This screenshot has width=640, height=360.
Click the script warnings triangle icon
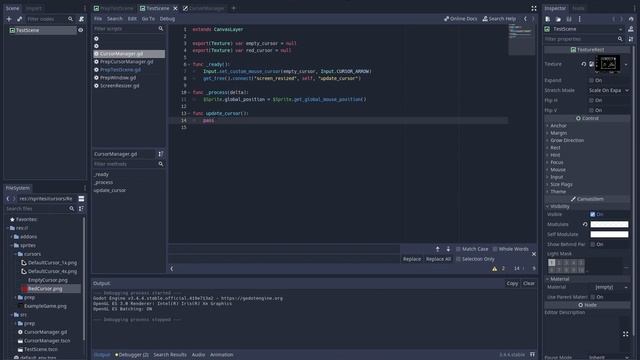(x=495, y=269)
